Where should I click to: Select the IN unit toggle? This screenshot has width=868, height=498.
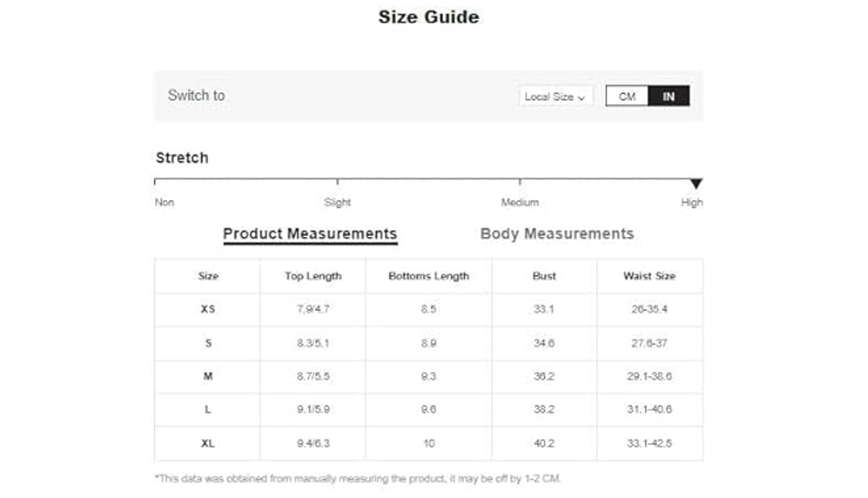pyautogui.click(x=668, y=96)
